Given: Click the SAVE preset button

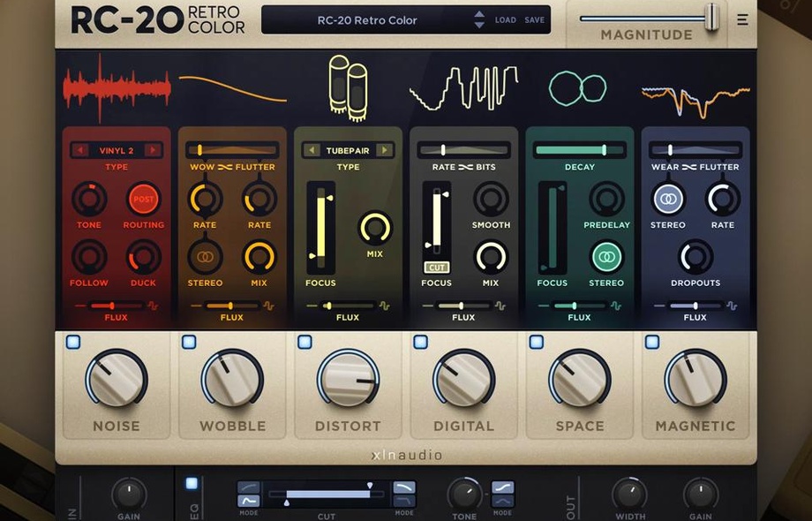Looking at the screenshot, I should click(x=535, y=19).
